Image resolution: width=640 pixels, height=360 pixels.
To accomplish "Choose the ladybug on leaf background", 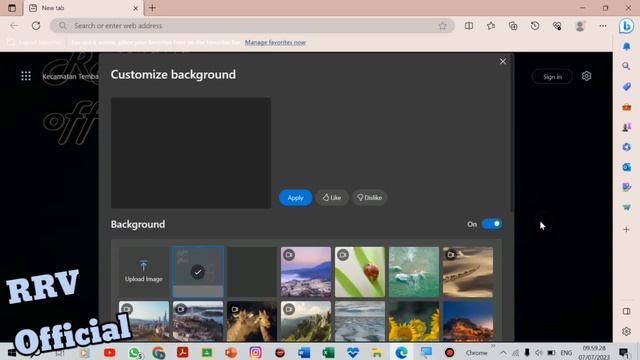I will (360, 272).
